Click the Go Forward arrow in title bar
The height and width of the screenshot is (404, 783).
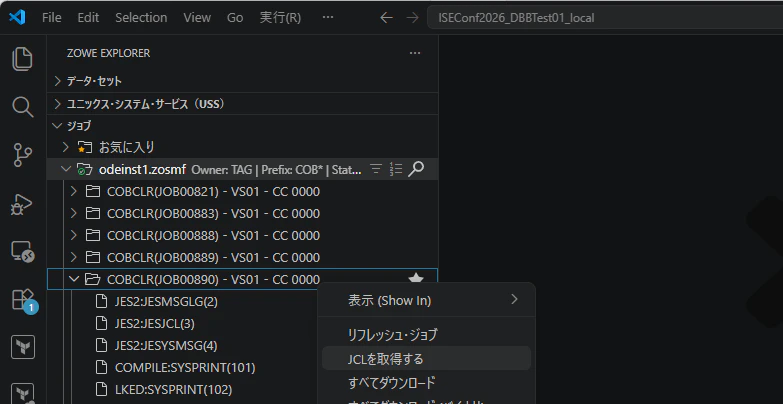[x=412, y=18]
